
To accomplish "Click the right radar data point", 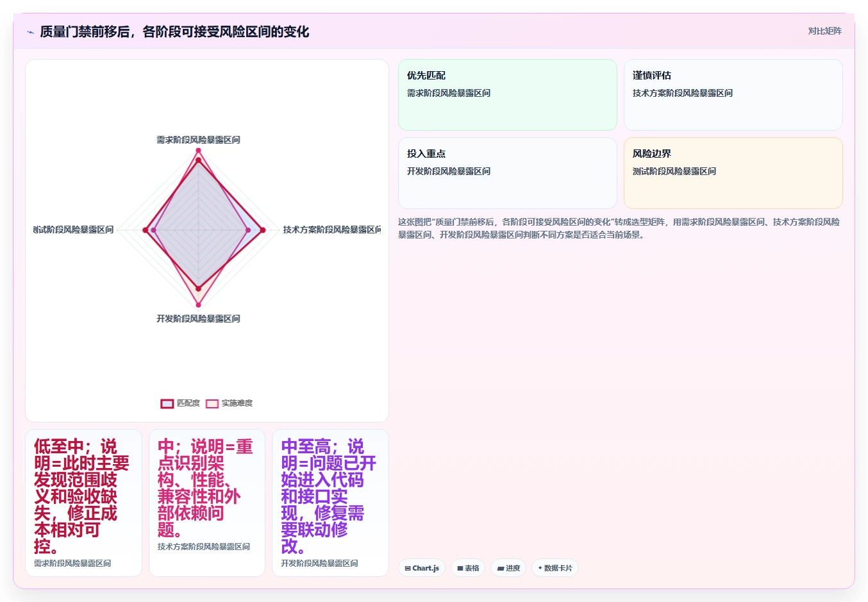I will (x=262, y=230).
